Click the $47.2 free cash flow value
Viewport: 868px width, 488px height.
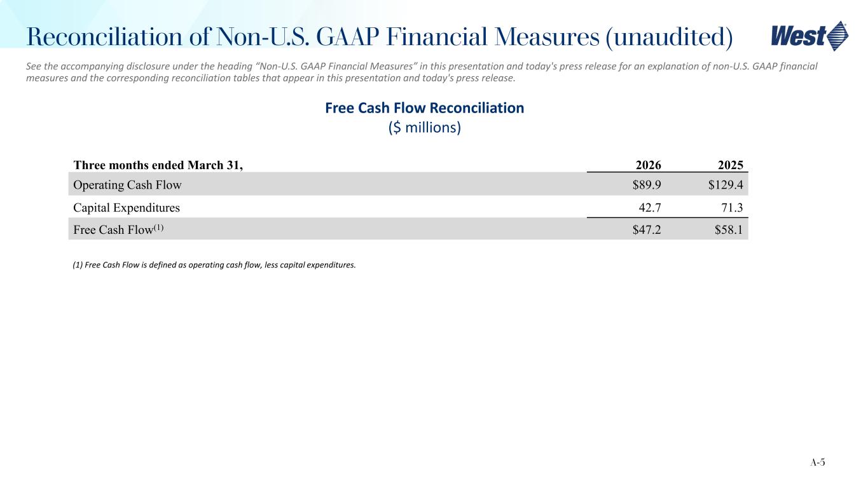pyautogui.click(x=644, y=229)
